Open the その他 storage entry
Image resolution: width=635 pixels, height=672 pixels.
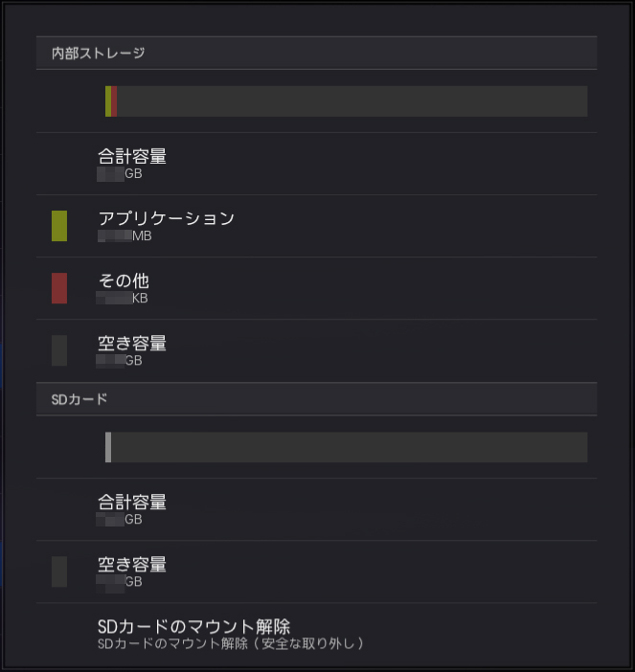(x=316, y=288)
